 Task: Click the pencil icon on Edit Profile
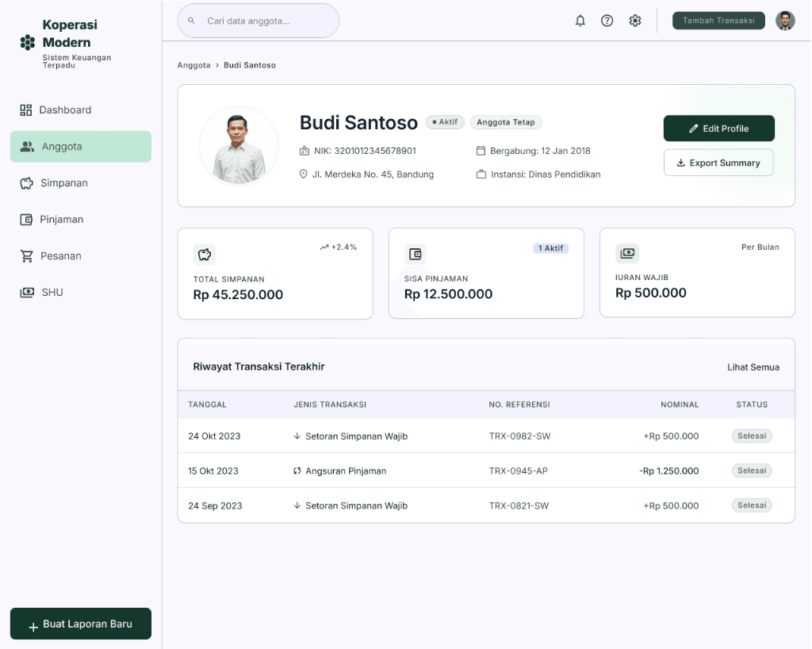point(693,129)
